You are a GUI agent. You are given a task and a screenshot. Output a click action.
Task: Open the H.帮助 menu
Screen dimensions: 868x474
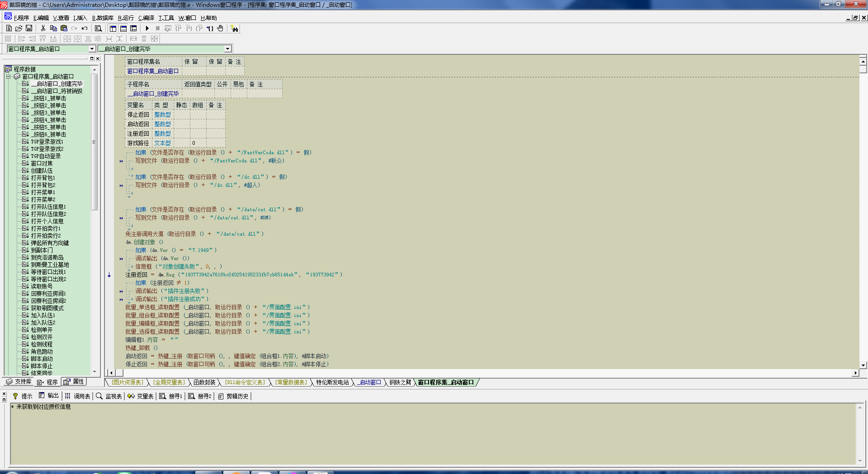click(208, 18)
